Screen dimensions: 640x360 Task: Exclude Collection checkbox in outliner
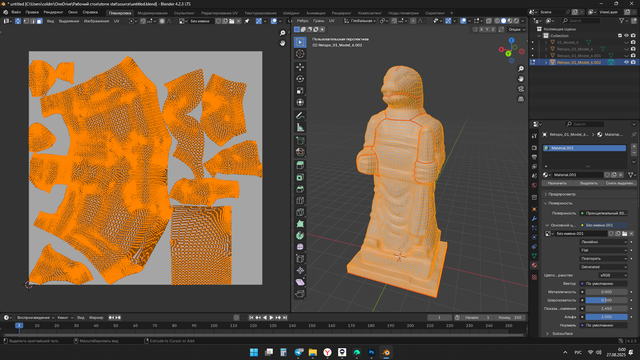(x=620, y=36)
